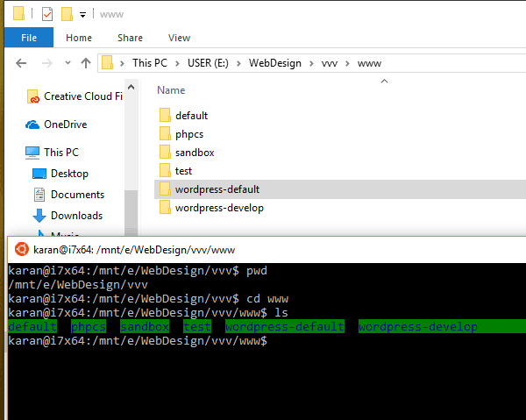The width and height of the screenshot is (526, 420).
Task: Go up one folder level
Action: [x=86, y=63]
